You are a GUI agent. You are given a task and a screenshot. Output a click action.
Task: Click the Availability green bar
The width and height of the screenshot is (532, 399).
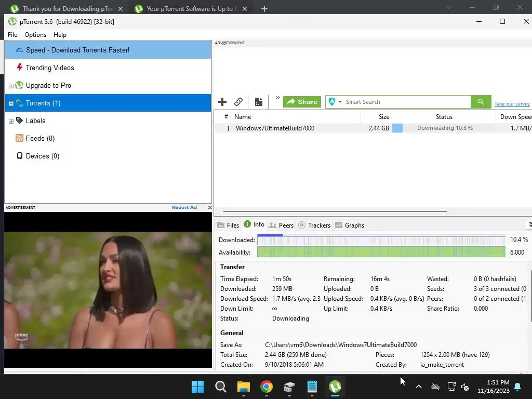[x=381, y=252]
